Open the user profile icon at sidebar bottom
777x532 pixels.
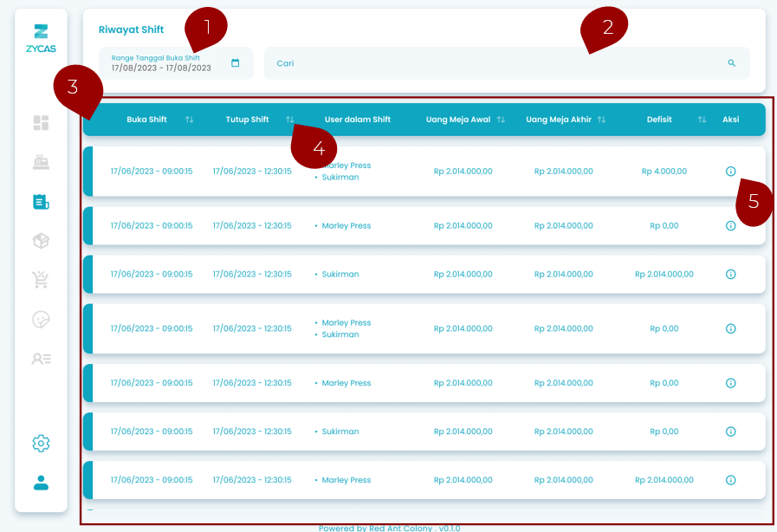click(41, 483)
